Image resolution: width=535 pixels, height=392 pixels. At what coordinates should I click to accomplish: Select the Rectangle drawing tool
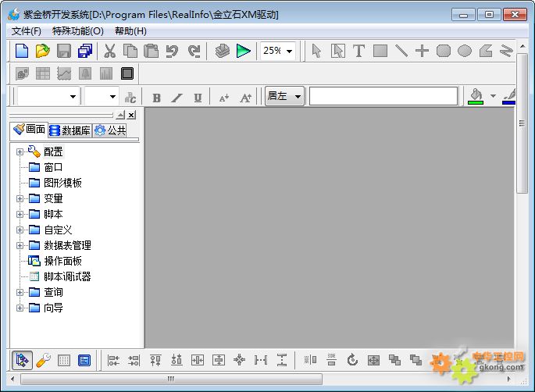click(380, 51)
